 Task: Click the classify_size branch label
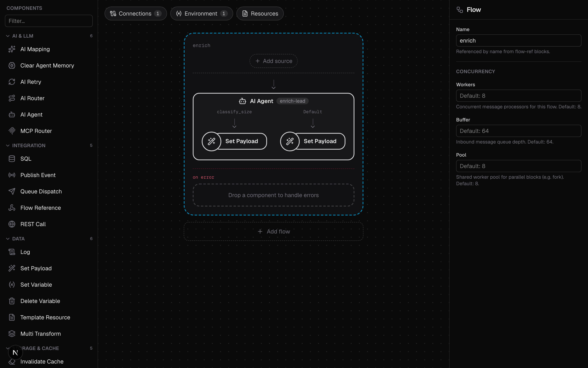click(x=234, y=112)
